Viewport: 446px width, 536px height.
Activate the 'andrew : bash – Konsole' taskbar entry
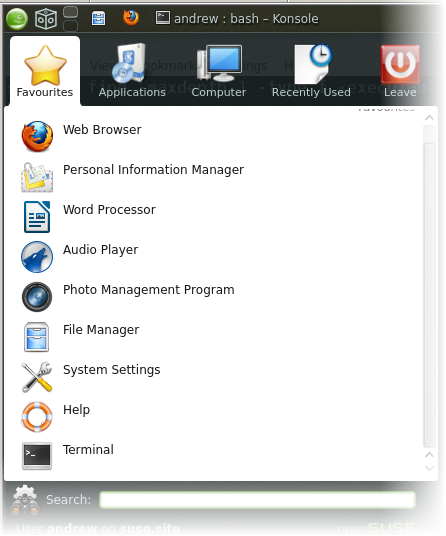[x=237, y=18]
